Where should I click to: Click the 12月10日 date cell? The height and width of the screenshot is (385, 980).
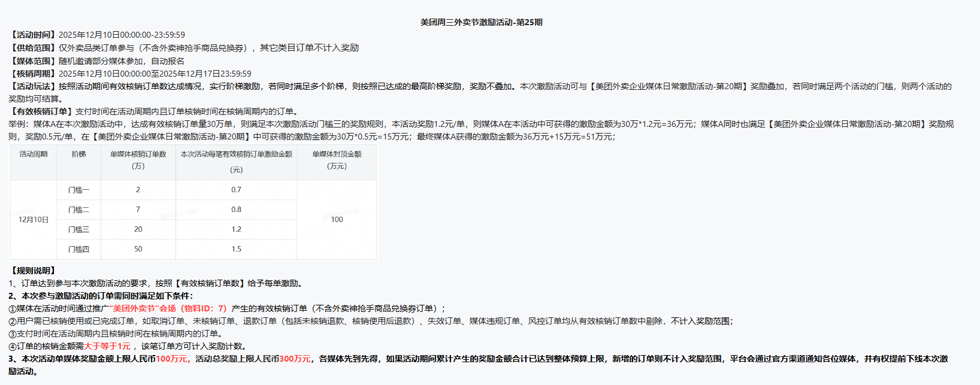pyautogui.click(x=34, y=220)
